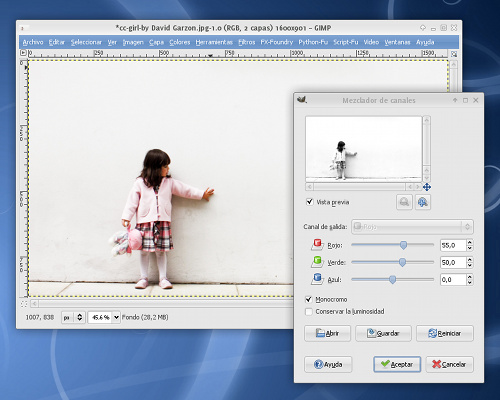Image resolution: width=500 pixels, height=400 pixels.
Task: Toggle the Vista previa checkbox
Action: coord(309,202)
